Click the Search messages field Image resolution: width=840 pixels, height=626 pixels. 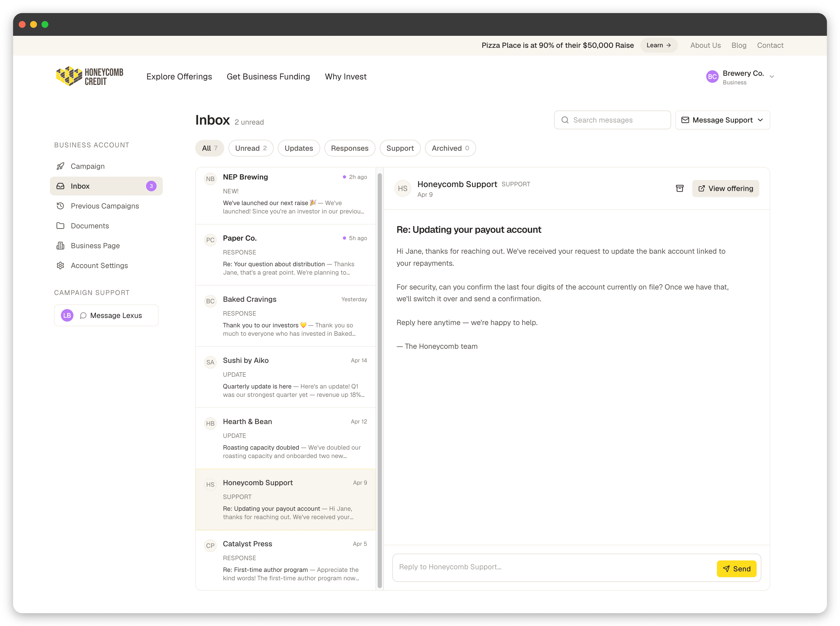point(612,120)
